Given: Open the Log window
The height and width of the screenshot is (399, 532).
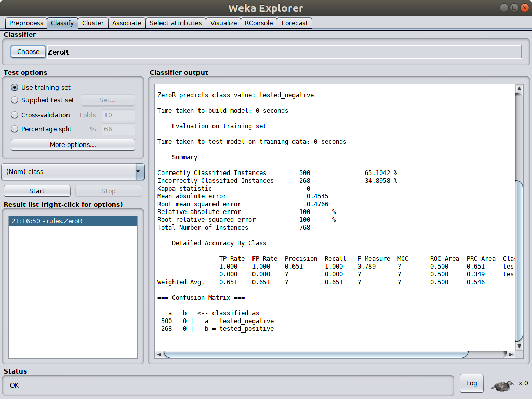Looking at the screenshot, I should (471, 383).
